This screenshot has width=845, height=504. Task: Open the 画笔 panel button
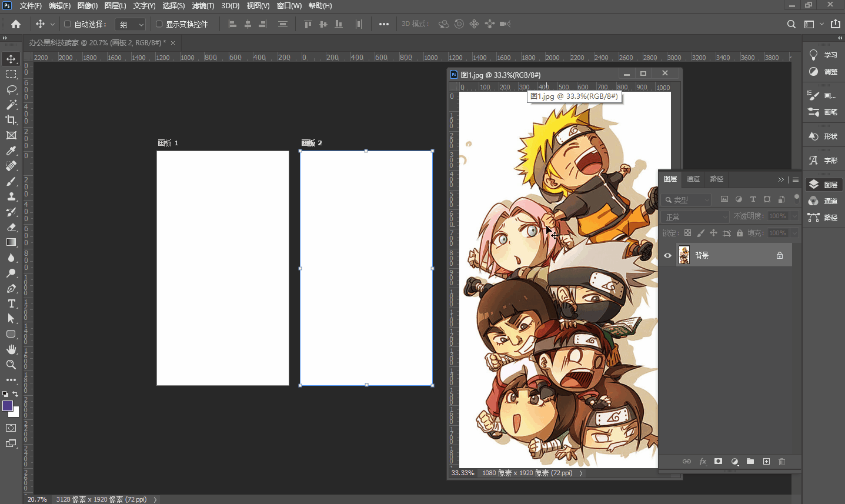pos(824,112)
